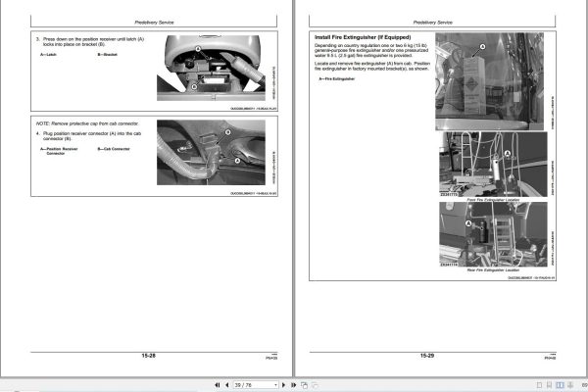The image size is (588, 392).
Task: Click page number 15-28 in footer
Action: pos(149,355)
